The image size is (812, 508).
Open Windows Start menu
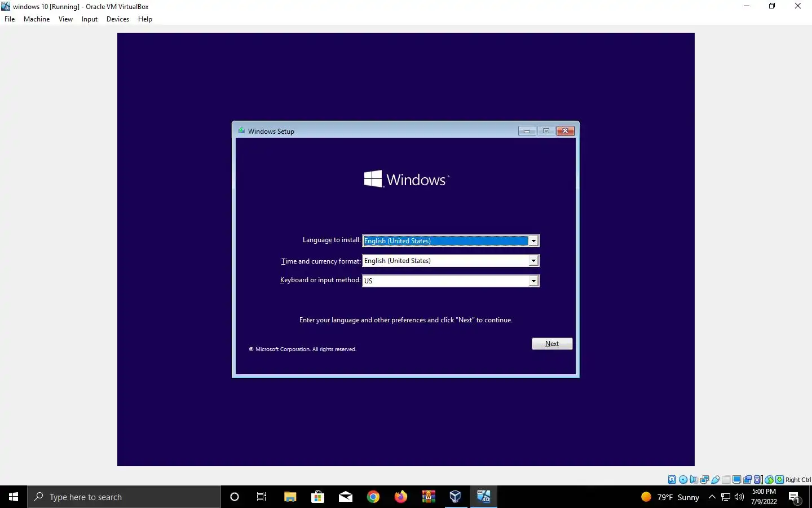click(14, 497)
